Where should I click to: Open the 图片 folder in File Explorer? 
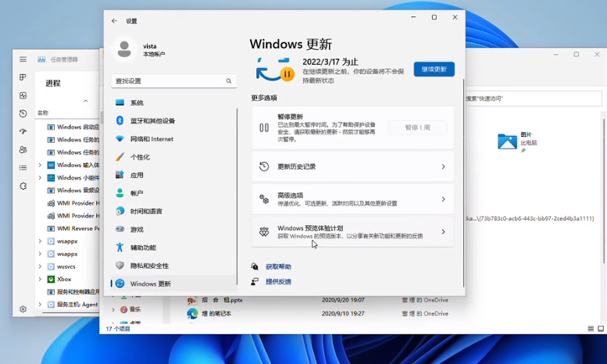pyautogui.click(x=508, y=141)
